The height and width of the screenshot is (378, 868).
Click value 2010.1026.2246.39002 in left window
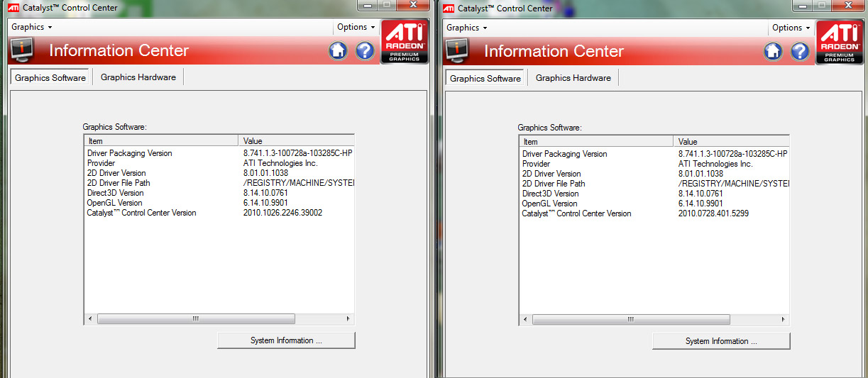pyautogui.click(x=282, y=213)
